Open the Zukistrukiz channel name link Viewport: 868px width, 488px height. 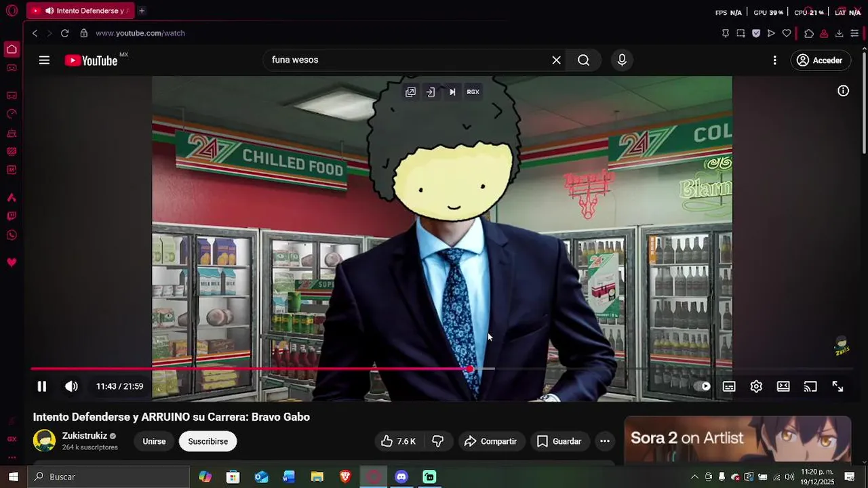(x=85, y=436)
